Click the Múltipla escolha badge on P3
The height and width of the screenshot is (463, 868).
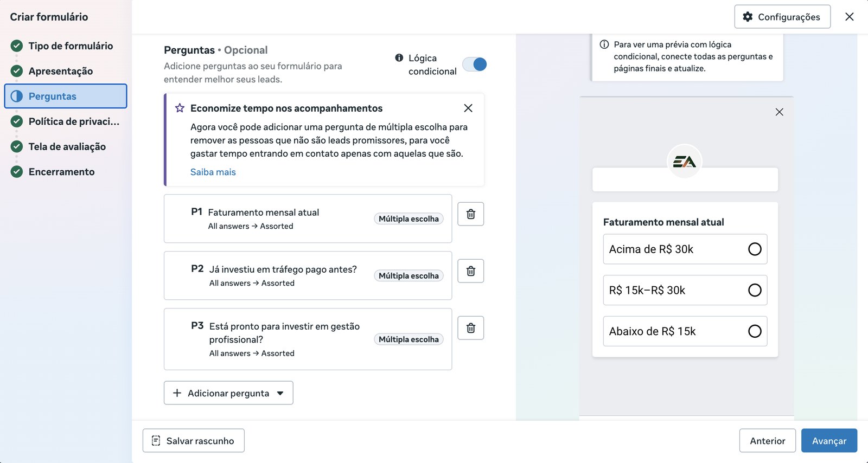click(x=409, y=339)
